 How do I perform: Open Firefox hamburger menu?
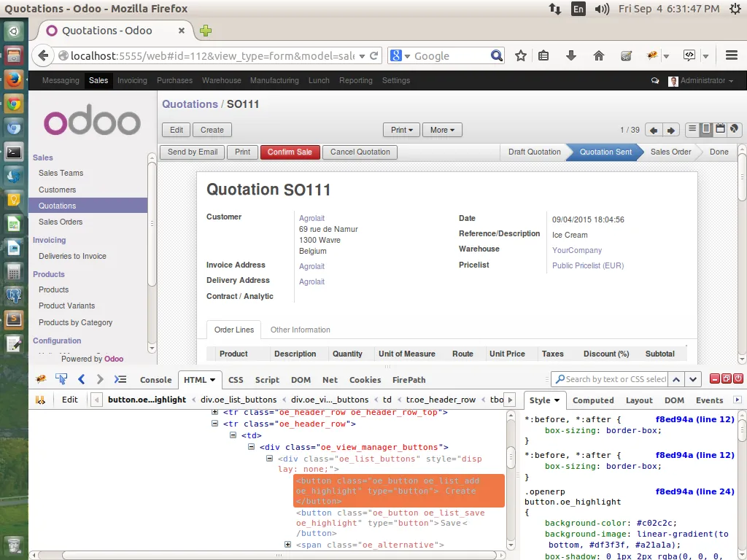point(732,55)
